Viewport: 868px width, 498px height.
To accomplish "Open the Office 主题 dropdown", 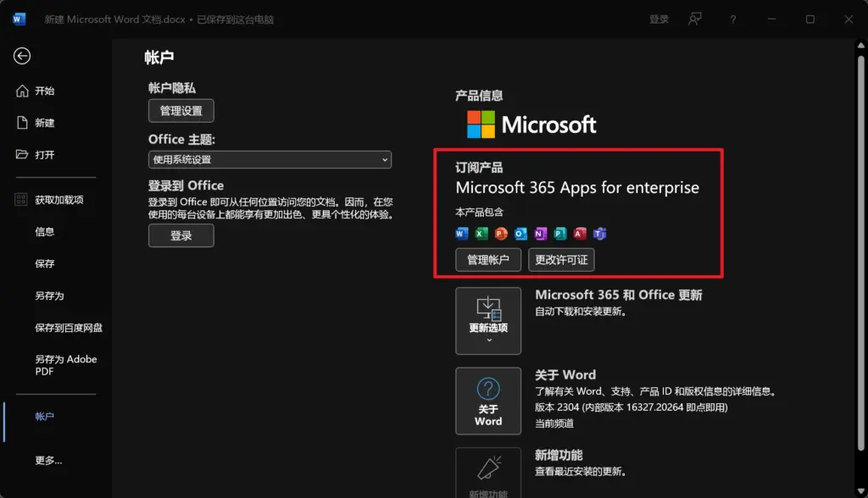I will point(270,160).
